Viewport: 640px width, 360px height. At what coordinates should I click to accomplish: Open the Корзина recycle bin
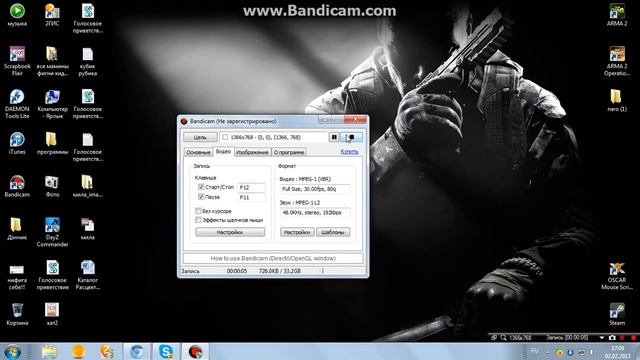coord(17,314)
